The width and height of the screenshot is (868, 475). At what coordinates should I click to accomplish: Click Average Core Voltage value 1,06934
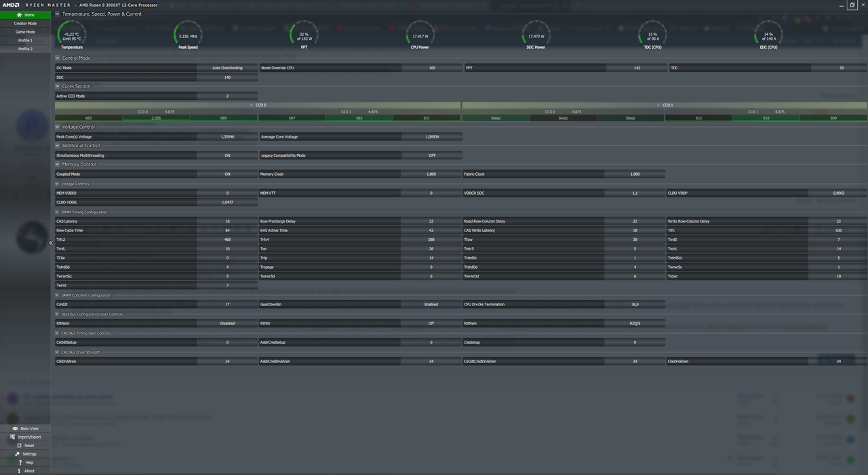click(x=432, y=136)
